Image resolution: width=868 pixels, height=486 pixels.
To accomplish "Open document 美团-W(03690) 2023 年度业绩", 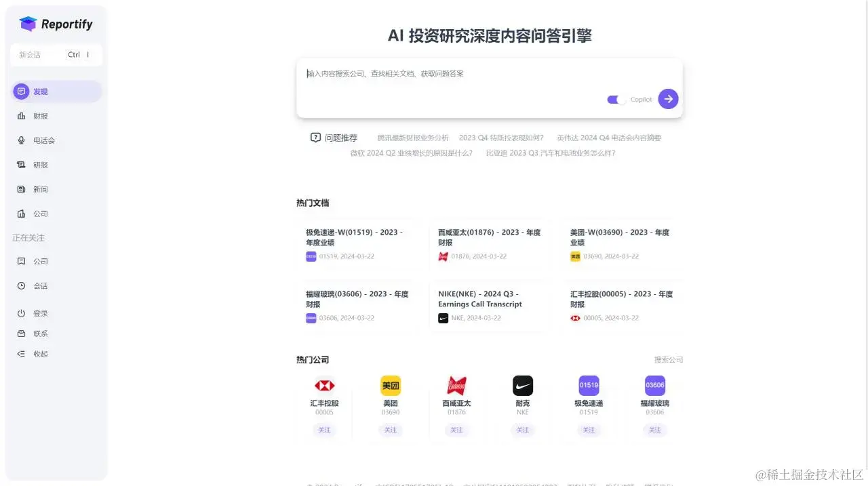I will coord(621,243).
